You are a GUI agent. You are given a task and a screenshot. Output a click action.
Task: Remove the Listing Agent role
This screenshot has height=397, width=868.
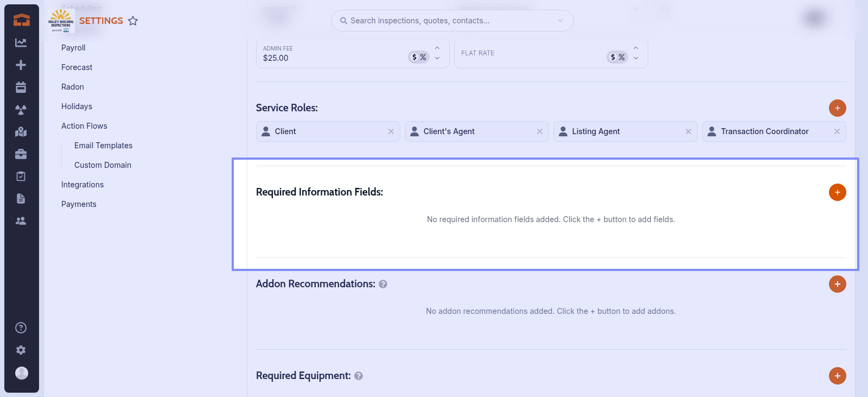688,131
